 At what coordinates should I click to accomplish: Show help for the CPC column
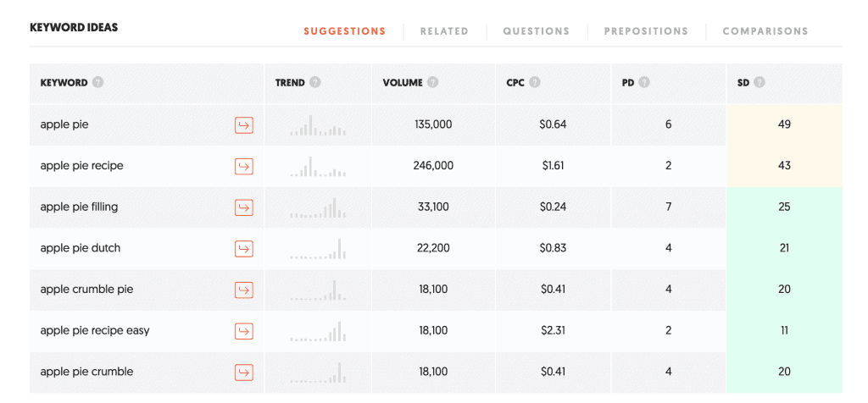(x=534, y=83)
